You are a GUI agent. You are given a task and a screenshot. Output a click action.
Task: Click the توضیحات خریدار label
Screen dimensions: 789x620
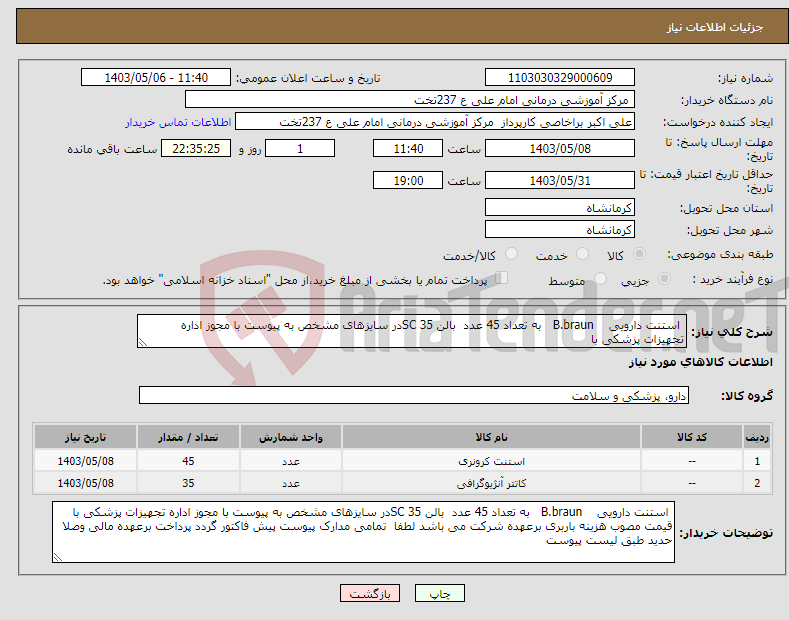726,533
